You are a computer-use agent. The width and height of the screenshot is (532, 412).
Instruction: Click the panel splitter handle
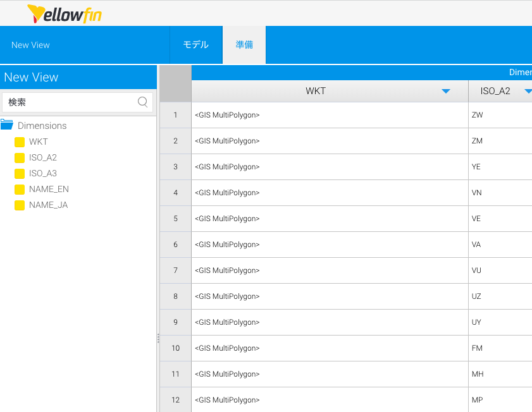(158, 338)
